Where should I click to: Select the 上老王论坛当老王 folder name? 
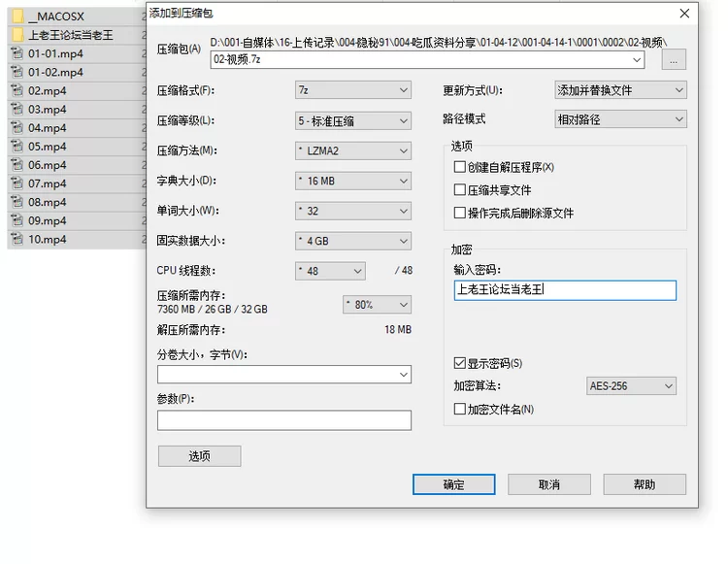[71, 35]
